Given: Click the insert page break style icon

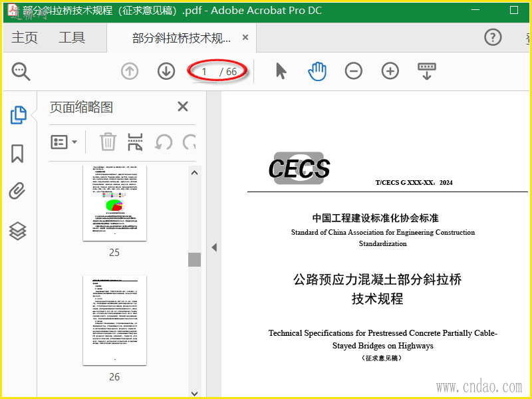Looking at the screenshot, I should click(x=135, y=142).
